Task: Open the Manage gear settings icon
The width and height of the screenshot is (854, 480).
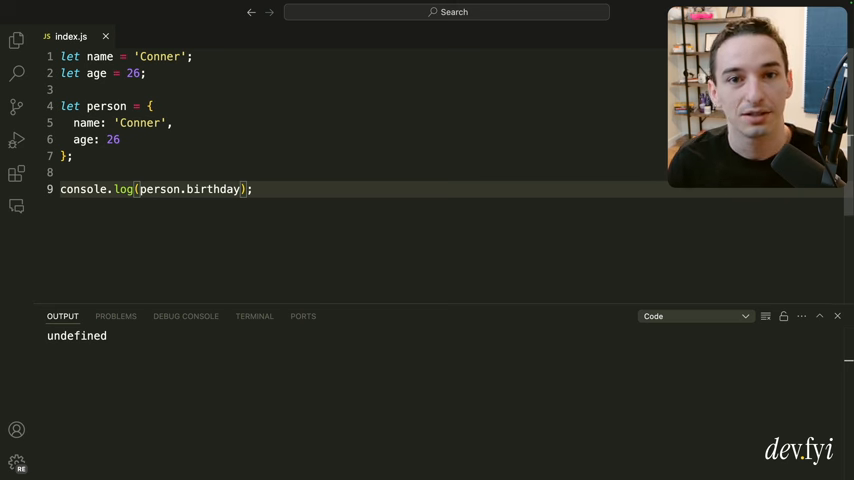Action: 16,463
